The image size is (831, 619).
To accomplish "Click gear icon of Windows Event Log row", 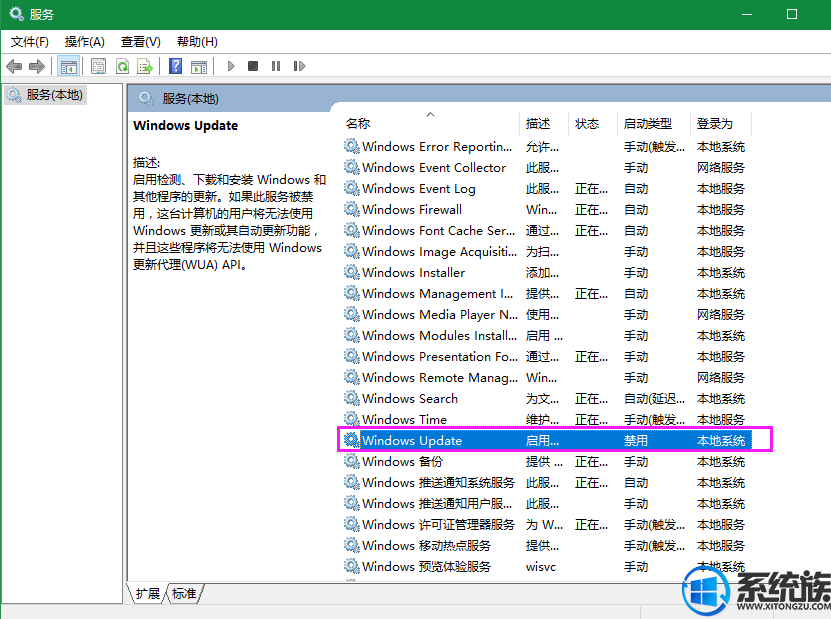I will [x=351, y=188].
